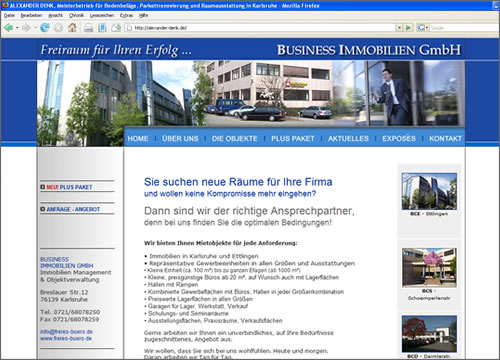The height and width of the screenshot is (360, 500).
Task: Click the BCS Schoemperlenstr building thumbnail
Action: 429,268
